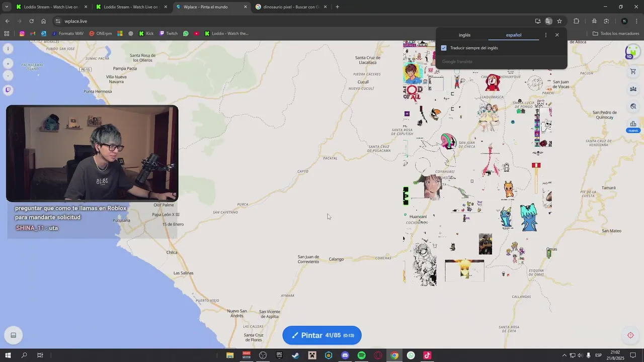
Task: Open Spotify from the taskbar
Action: pyautogui.click(x=362, y=355)
